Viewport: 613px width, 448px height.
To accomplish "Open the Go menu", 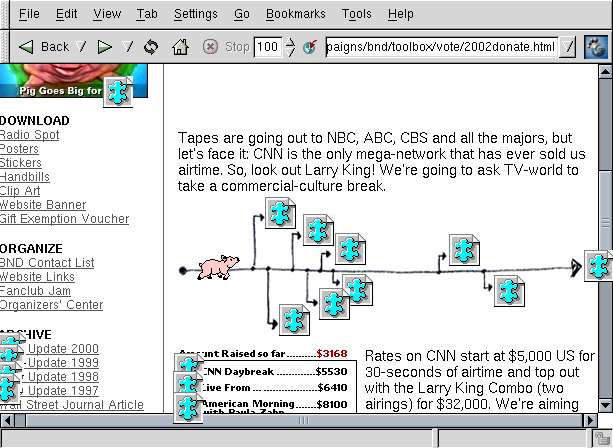I will pyautogui.click(x=242, y=14).
